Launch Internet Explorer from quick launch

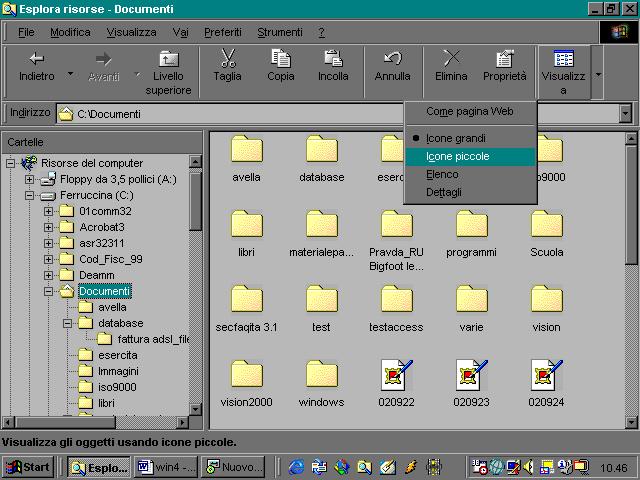click(x=297, y=467)
